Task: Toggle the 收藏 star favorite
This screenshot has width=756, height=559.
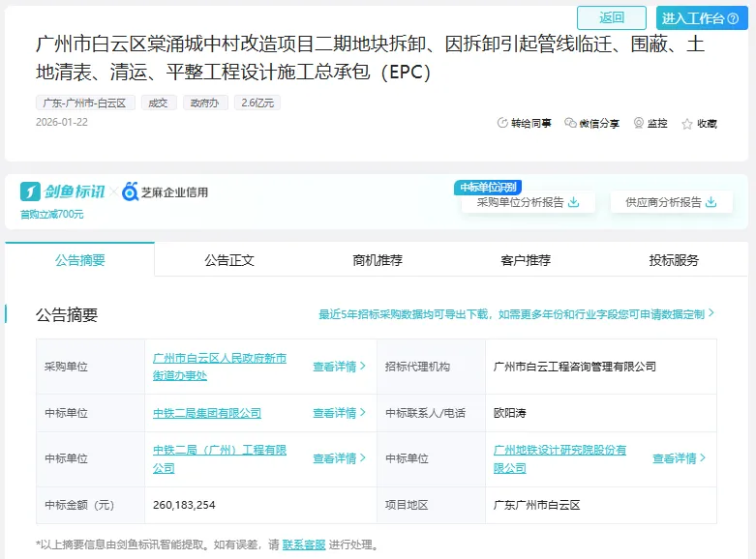Action: (x=687, y=124)
